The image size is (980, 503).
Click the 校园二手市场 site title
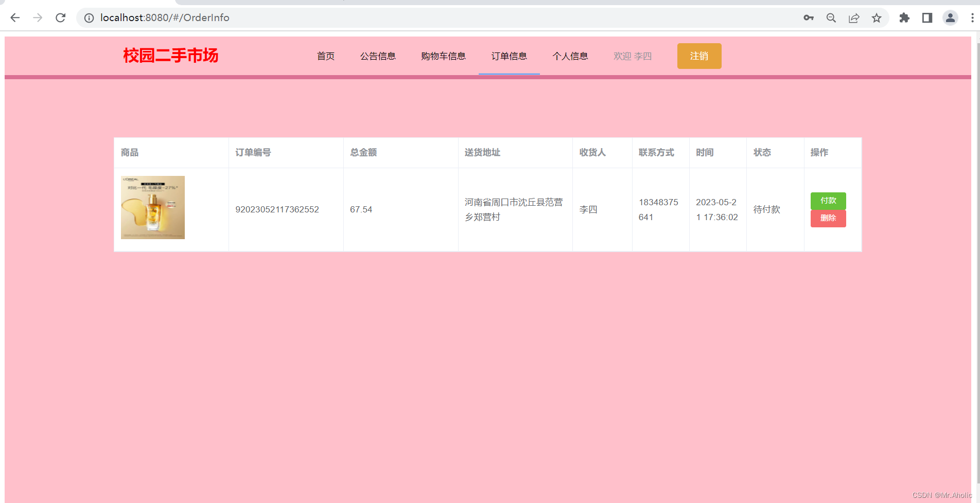[171, 56]
